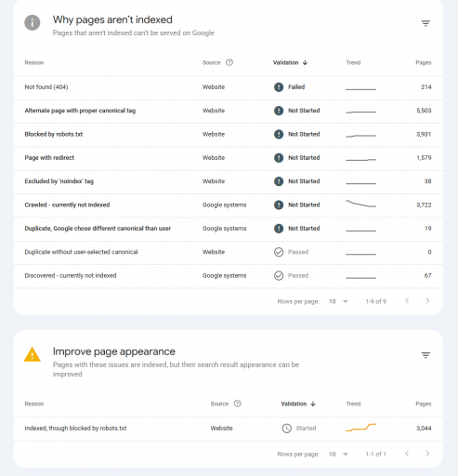Image resolution: width=458 pixels, height=476 pixels.
Task: Open filter for Why pages aren't indexed
Action: [425, 23]
